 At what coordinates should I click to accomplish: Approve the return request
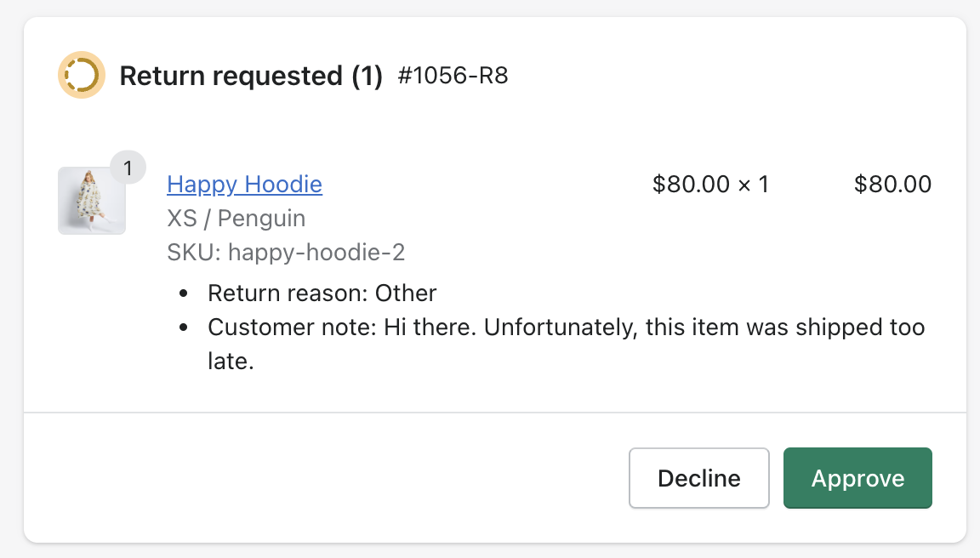[x=857, y=478]
